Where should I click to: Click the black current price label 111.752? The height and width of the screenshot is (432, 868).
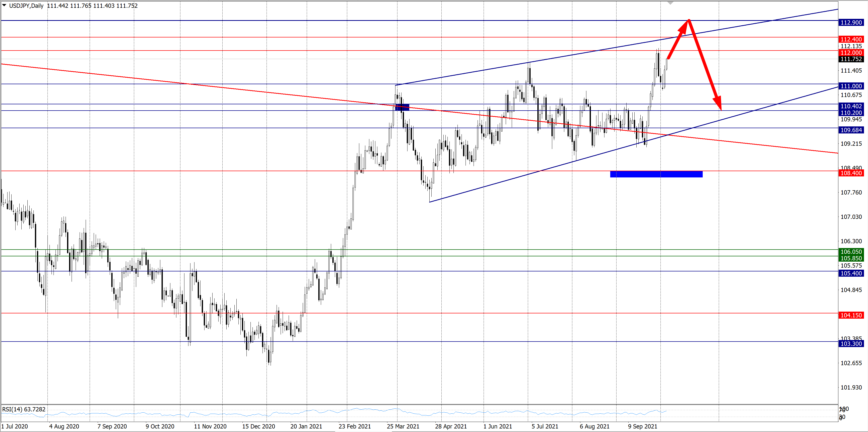coord(851,59)
